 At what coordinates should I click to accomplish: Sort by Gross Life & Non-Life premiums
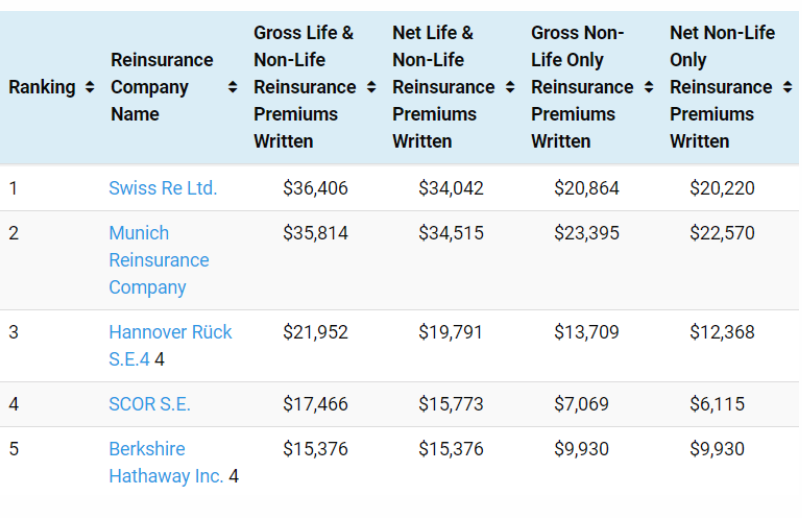(x=372, y=88)
